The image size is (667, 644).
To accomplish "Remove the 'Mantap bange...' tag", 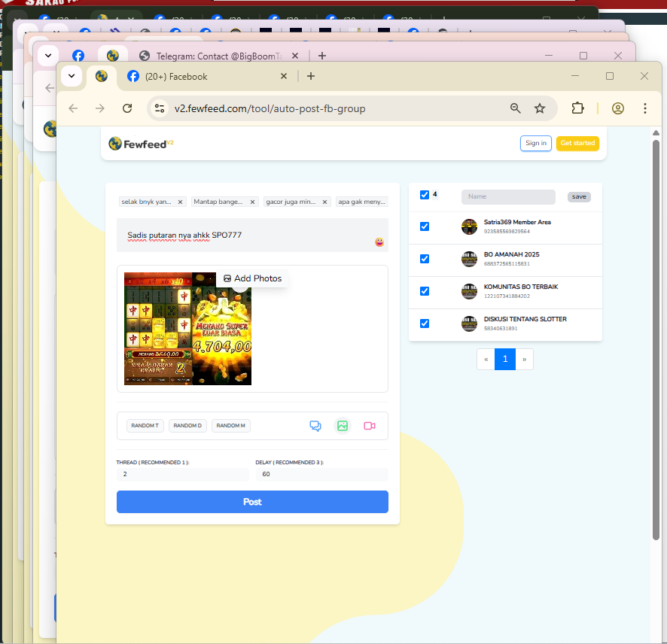I will pos(252,202).
